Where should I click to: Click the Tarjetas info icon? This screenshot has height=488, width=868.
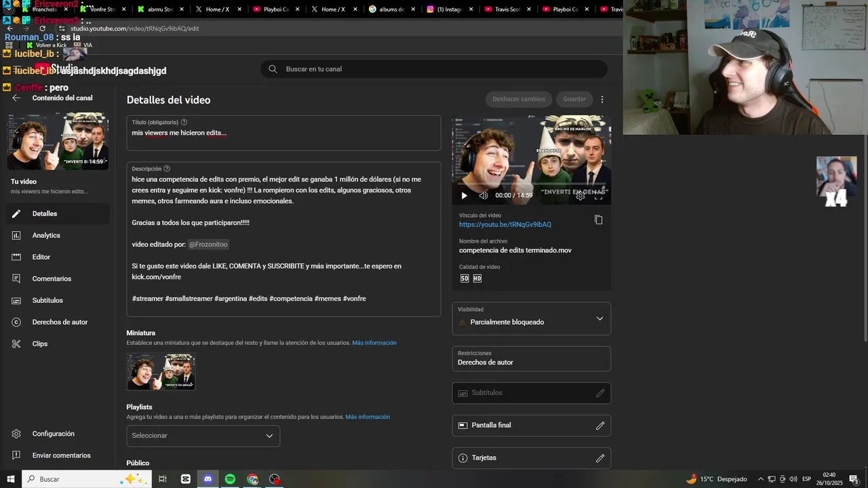click(463, 458)
